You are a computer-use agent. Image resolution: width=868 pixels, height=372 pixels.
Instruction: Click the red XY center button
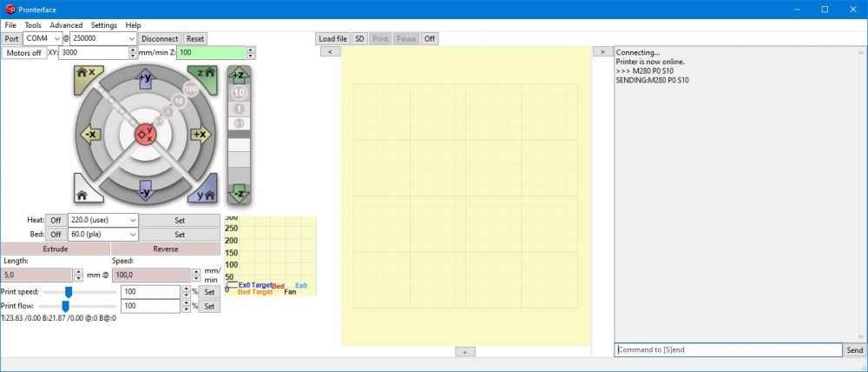pos(145,134)
